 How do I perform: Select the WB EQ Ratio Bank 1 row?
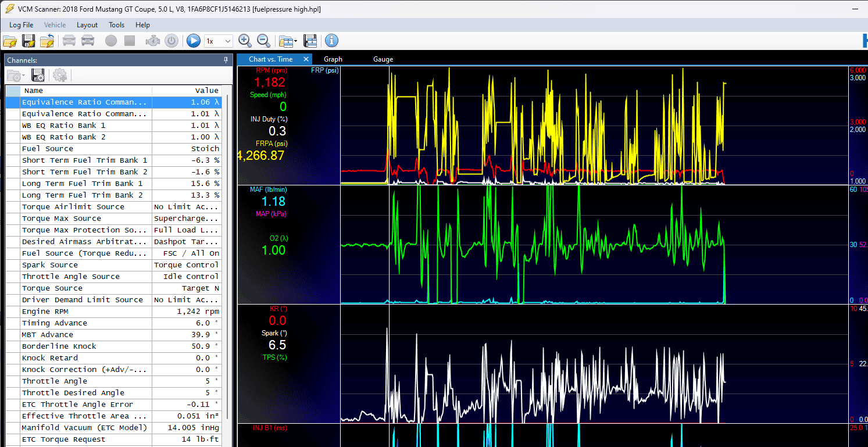coord(113,126)
